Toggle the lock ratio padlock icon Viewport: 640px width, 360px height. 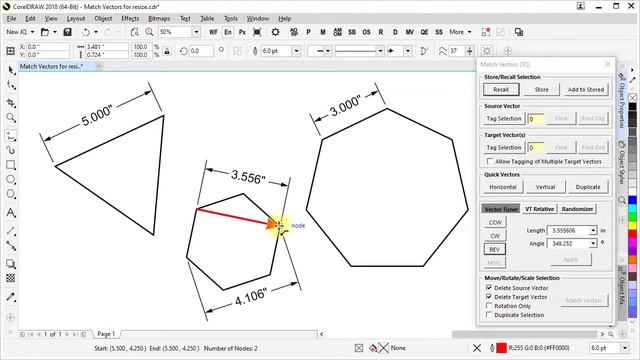tap(167, 51)
